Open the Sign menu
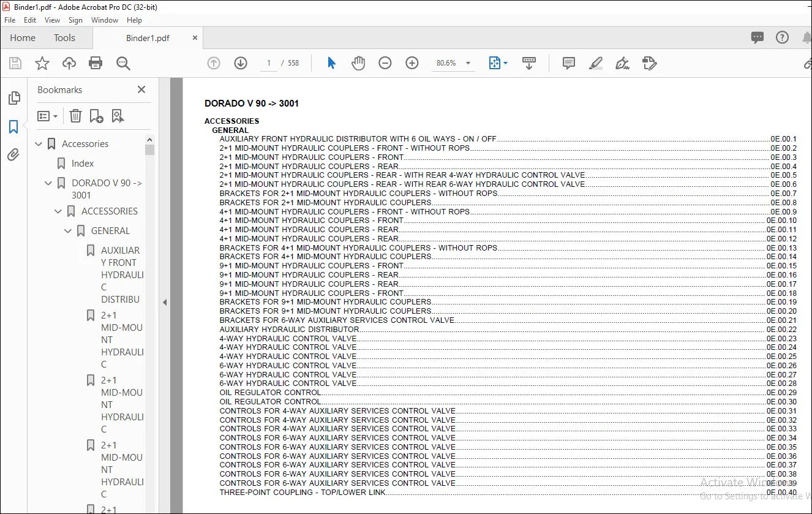This screenshot has width=812, height=514. pyautogui.click(x=75, y=20)
